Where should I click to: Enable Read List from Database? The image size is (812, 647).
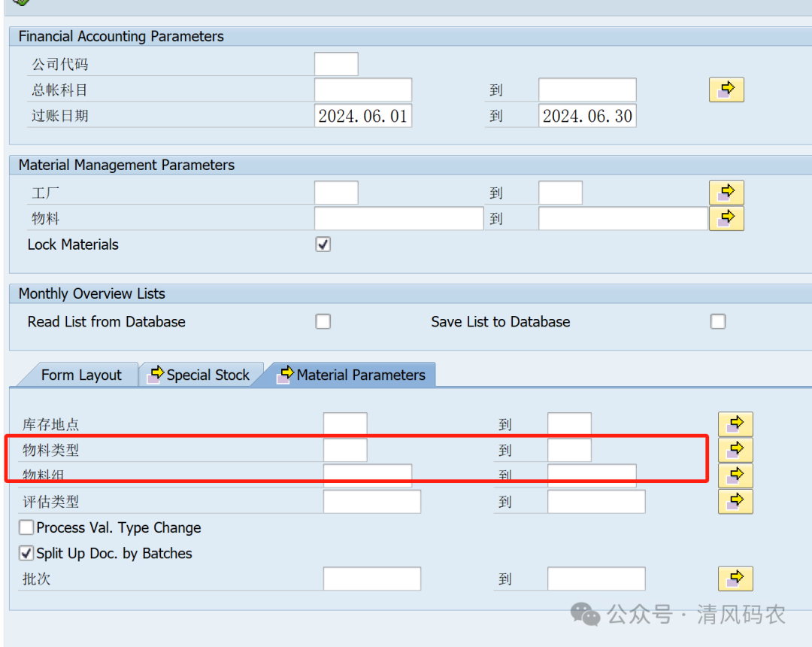pos(323,321)
